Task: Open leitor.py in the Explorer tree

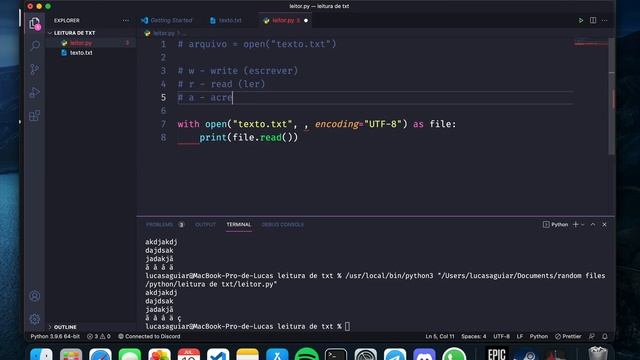Action: (x=81, y=43)
